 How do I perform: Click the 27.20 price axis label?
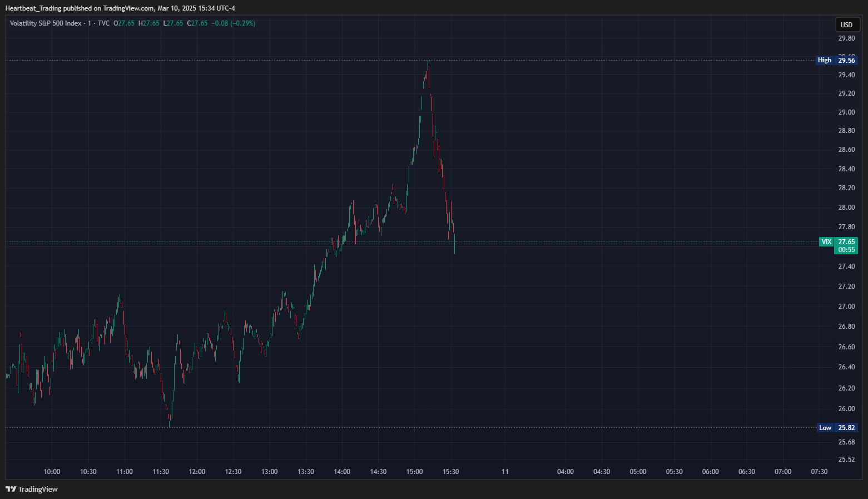(x=846, y=286)
